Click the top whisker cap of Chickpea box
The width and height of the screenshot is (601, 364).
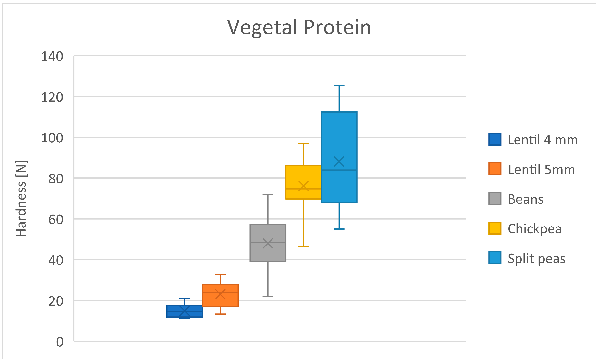coord(303,143)
